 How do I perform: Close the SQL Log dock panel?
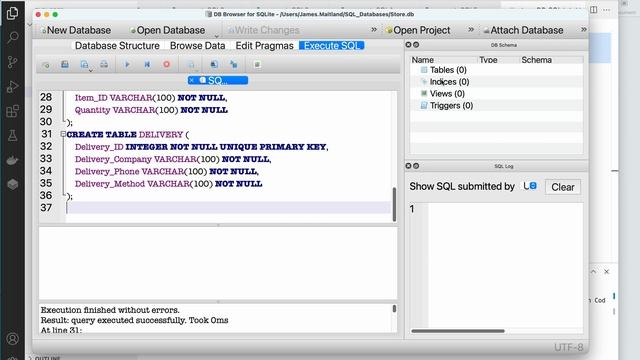[408, 166]
